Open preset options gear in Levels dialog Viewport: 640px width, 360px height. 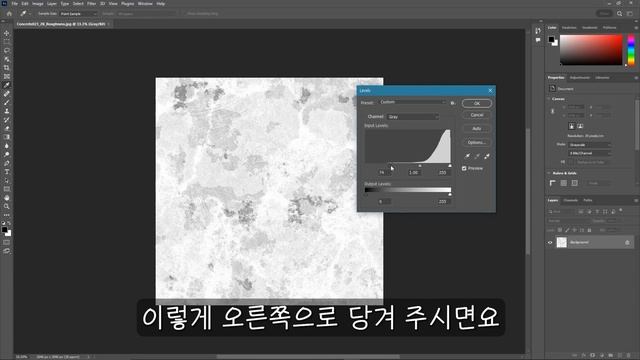coord(453,103)
